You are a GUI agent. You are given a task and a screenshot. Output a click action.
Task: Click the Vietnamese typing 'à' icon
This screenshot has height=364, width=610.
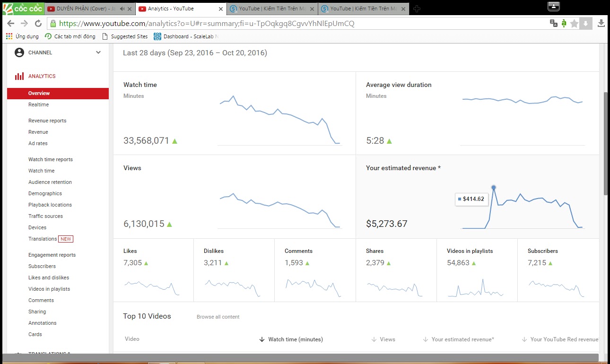(x=564, y=23)
